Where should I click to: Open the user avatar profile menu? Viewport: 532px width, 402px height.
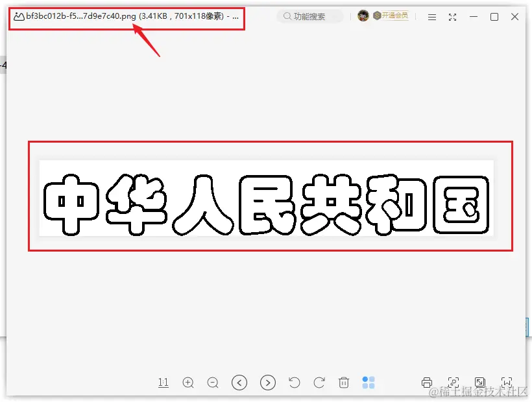click(x=363, y=16)
